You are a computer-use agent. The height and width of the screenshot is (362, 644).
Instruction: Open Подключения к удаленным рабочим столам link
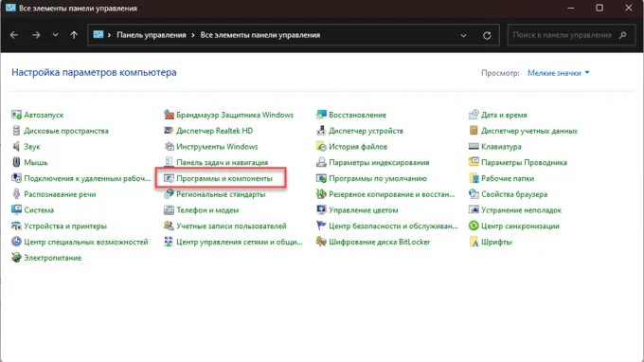click(87, 178)
